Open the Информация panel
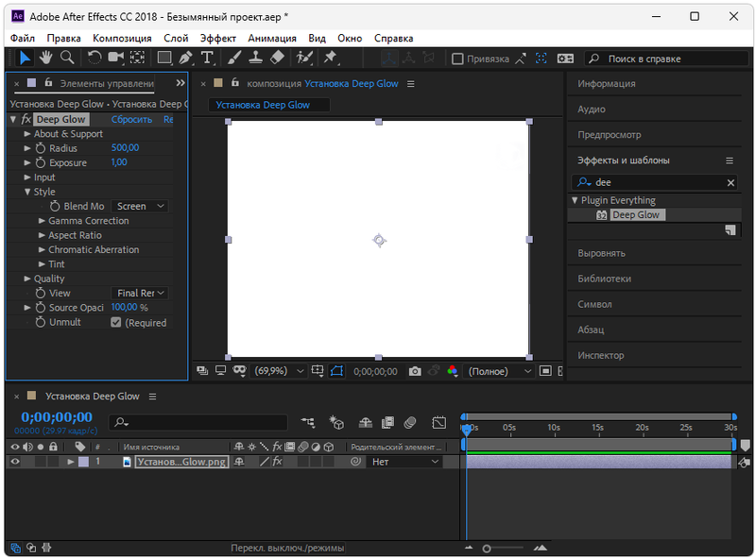The image size is (756, 558). (607, 84)
